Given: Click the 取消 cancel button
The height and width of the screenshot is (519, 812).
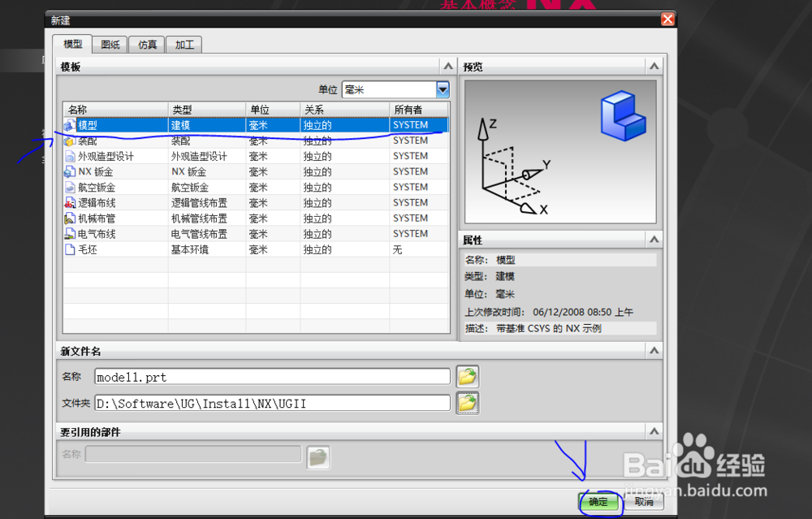Looking at the screenshot, I should (x=644, y=501).
